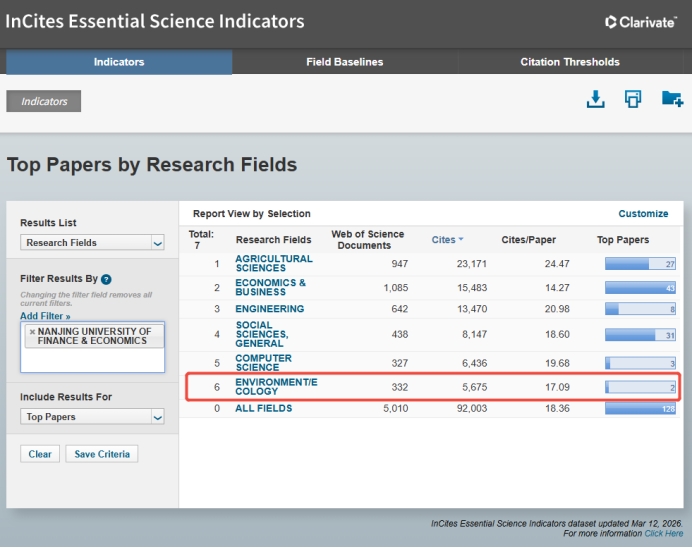Viewport: 692px width, 548px height.
Task: Click inside the filter input box
Action: coord(92,360)
